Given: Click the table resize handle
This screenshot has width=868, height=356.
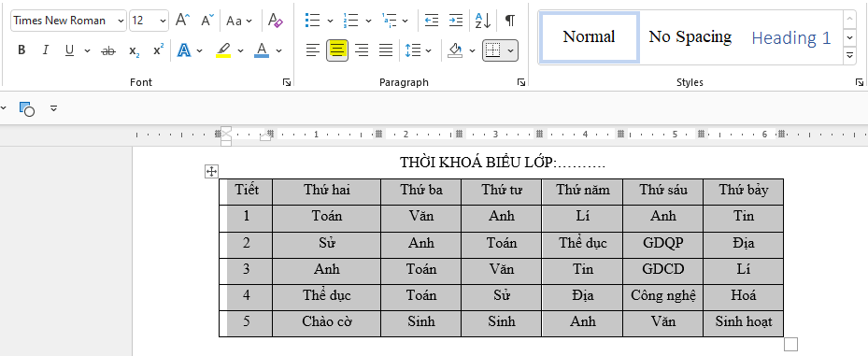Looking at the screenshot, I should click(x=790, y=344).
